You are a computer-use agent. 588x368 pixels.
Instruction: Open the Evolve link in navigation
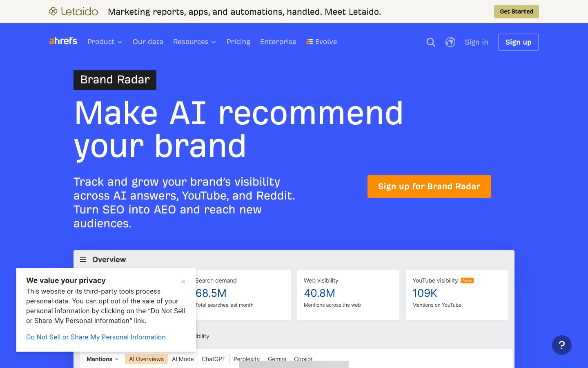coord(322,42)
